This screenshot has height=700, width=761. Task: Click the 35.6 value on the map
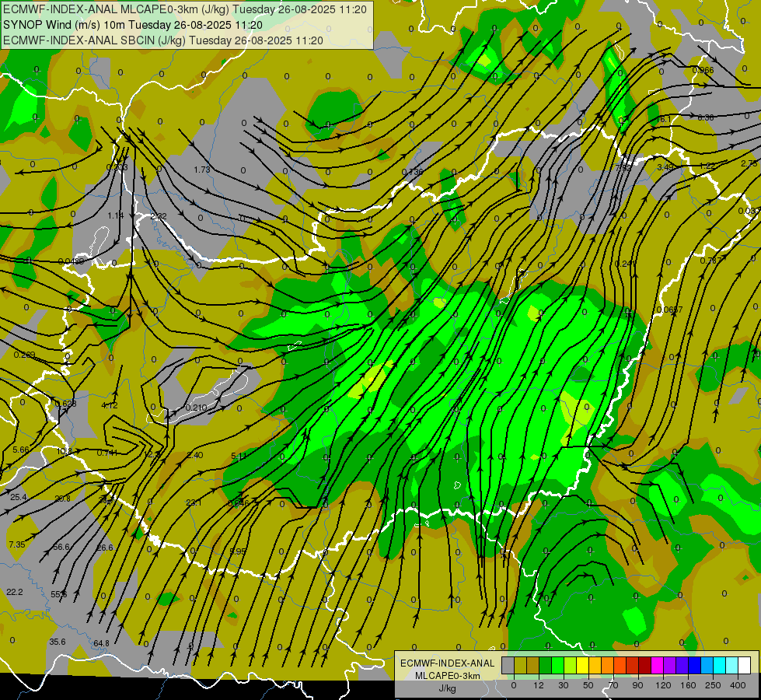pyautogui.click(x=58, y=642)
